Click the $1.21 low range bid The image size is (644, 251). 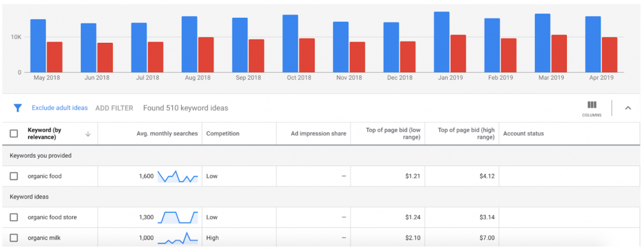pos(413,176)
